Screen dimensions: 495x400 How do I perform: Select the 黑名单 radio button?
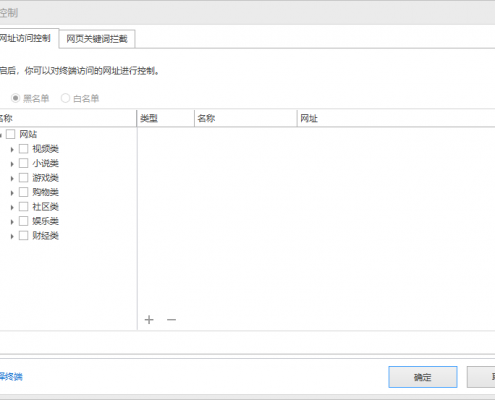[15, 98]
